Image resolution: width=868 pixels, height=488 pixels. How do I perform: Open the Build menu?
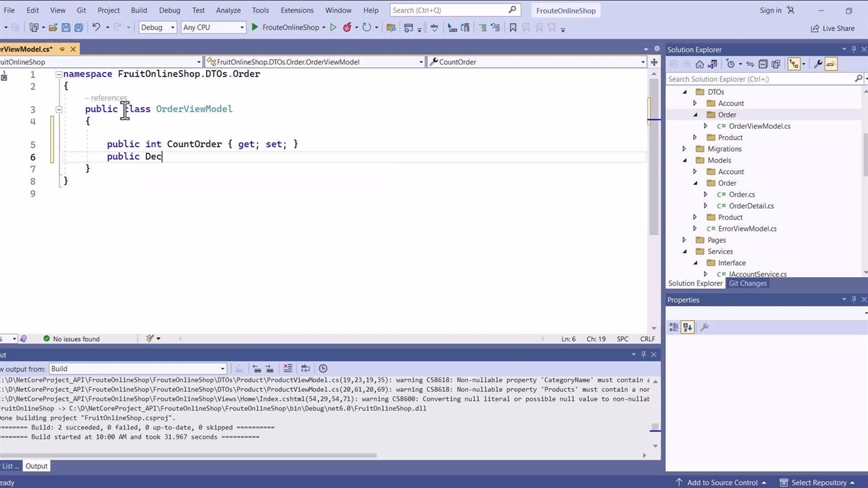coord(138,10)
